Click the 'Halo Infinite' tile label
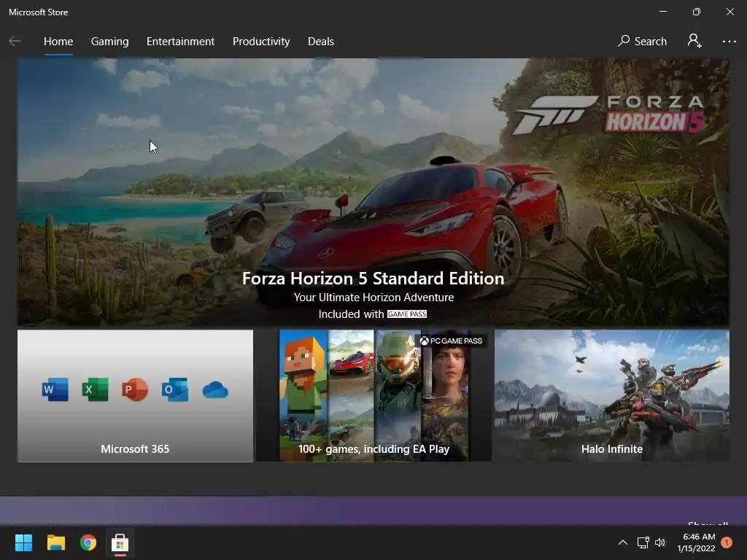Viewport: 747px width, 560px height. tap(612, 448)
